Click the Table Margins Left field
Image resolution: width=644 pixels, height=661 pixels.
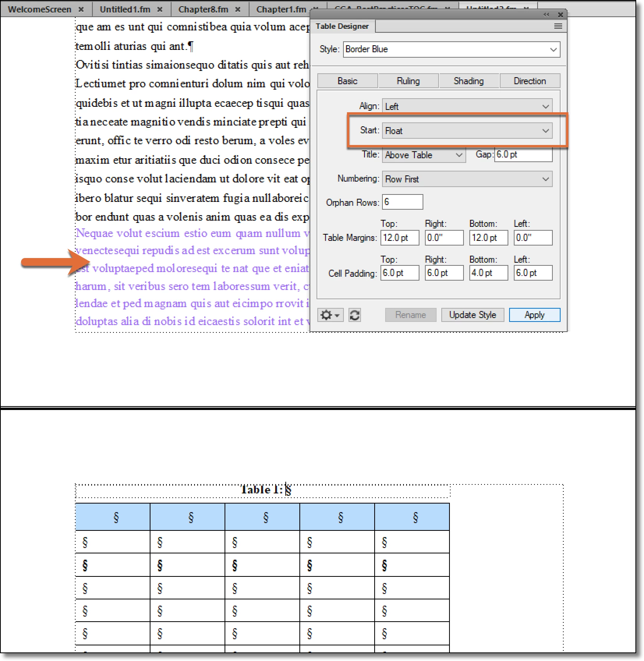(533, 238)
